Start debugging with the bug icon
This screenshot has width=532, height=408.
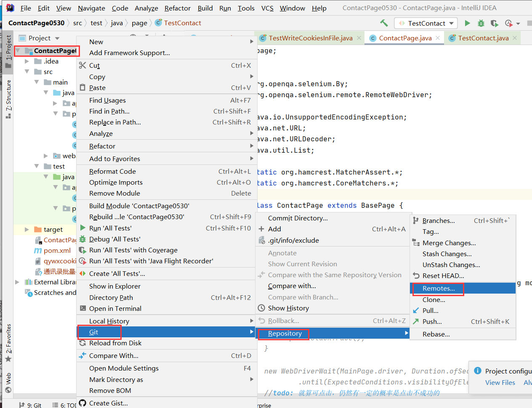(x=481, y=23)
